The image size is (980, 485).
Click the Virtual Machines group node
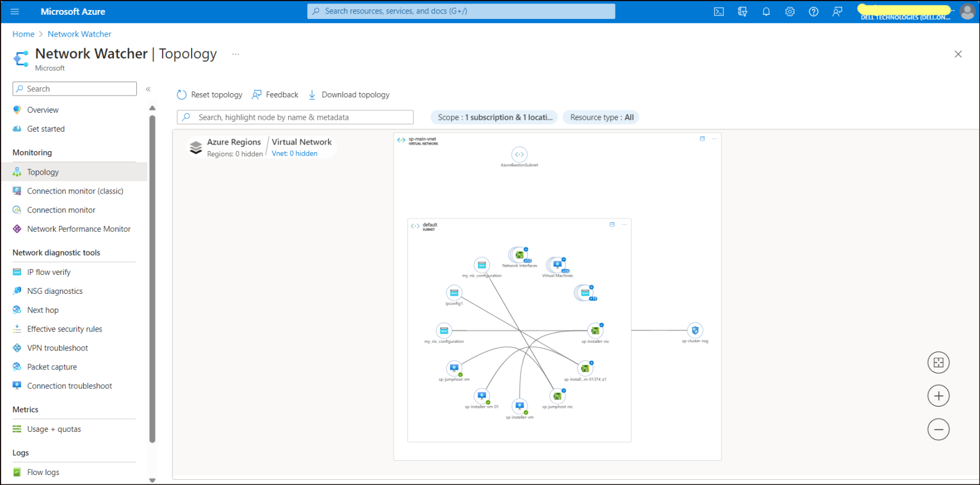[557, 265]
